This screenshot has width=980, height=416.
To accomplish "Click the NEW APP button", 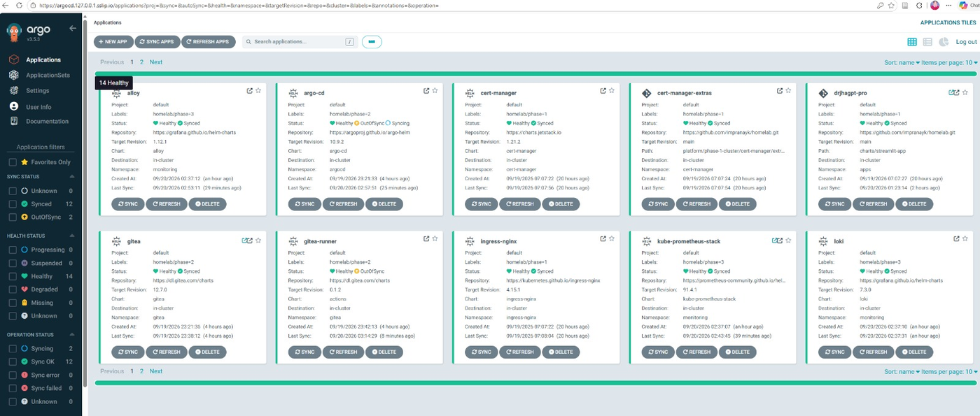I will click(113, 42).
